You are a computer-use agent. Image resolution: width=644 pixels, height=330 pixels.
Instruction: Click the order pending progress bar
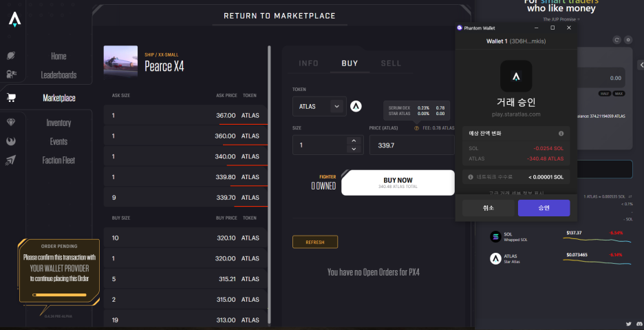pyautogui.click(x=59, y=295)
